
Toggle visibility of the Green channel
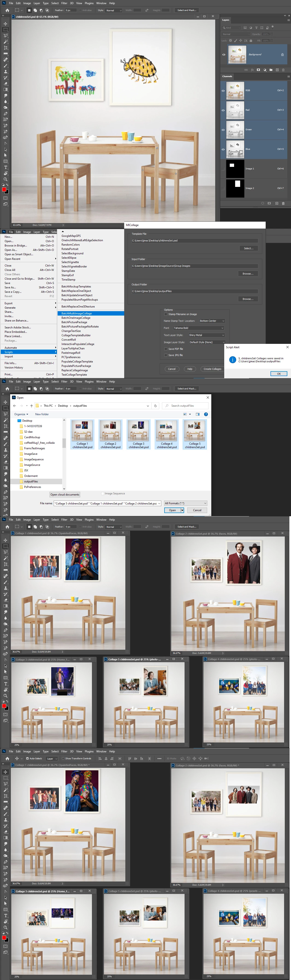[x=223, y=130]
